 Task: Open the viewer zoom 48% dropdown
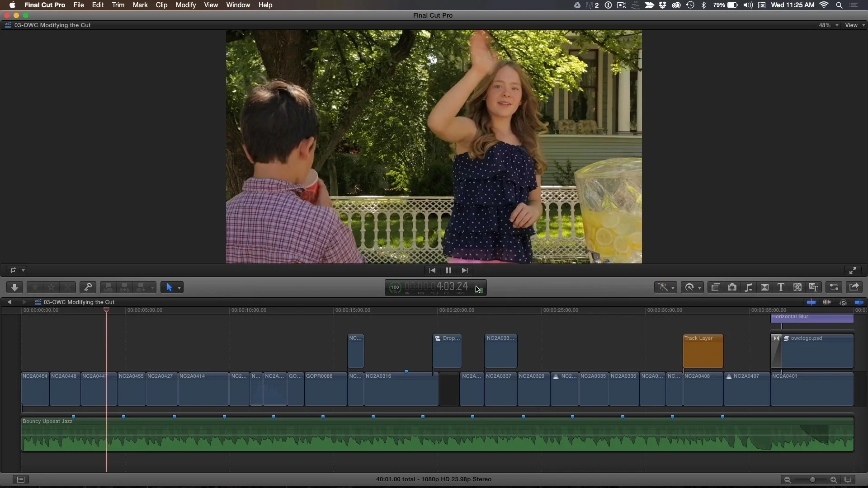pos(828,25)
